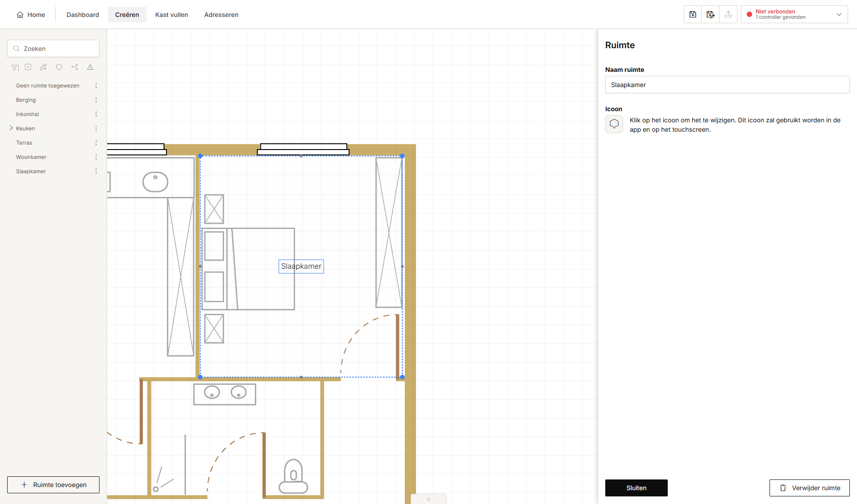Open three-dot menu for Inkomhal
Image resolution: width=857 pixels, height=504 pixels.
click(96, 114)
